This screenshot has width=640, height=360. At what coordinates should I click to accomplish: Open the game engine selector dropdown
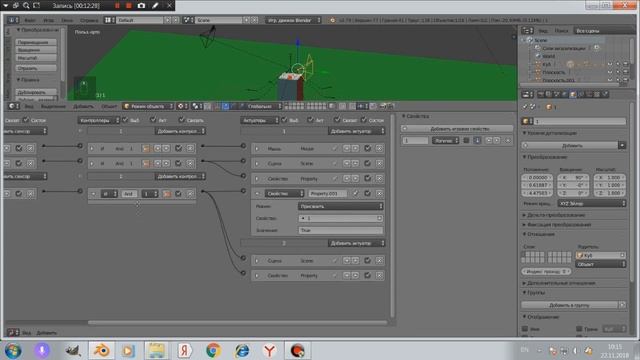pyautogui.click(x=293, y=20)
